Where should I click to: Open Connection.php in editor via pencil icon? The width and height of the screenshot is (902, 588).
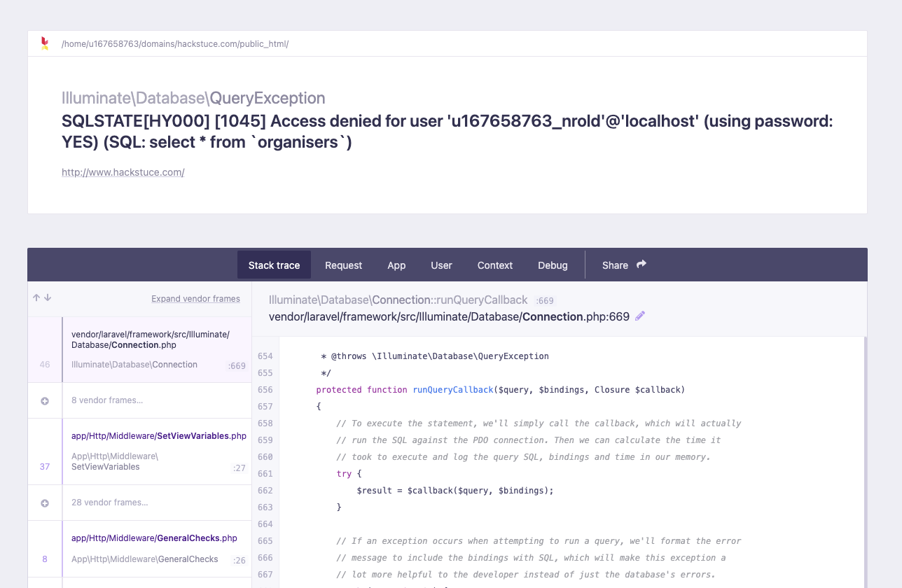639,316
